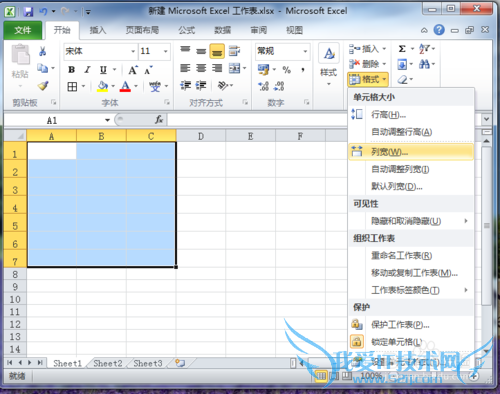Viewport: 500px width, 394px height.
Task: Click the Clear eraser icon
Action: [402, 79]
